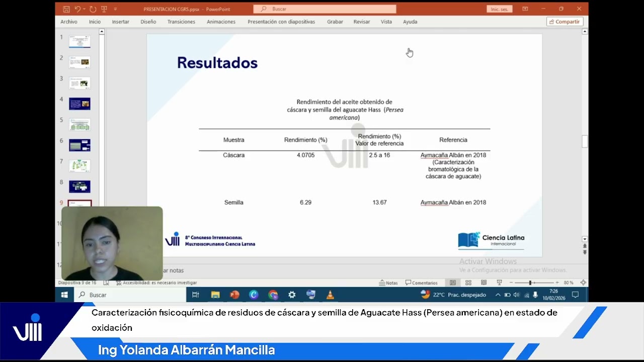Open the Undo history dropdown arrow
This screenshot has width=644, height=362.
click(84, 9)
